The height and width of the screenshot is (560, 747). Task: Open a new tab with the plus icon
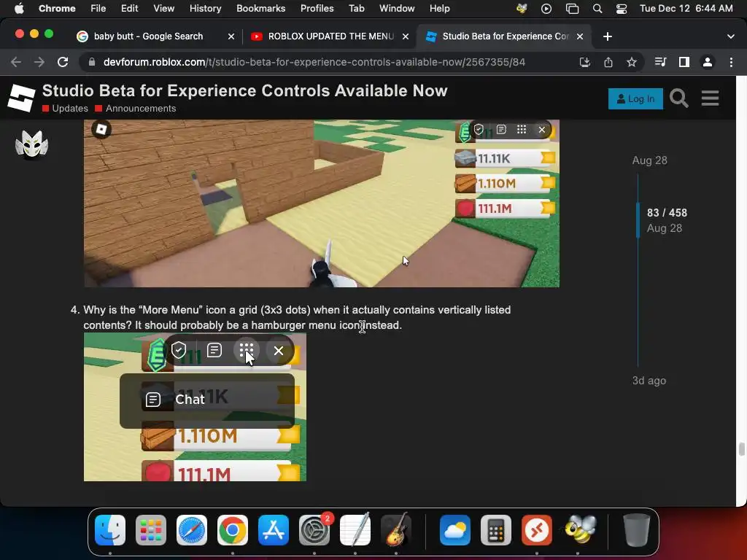pos(608,36)
